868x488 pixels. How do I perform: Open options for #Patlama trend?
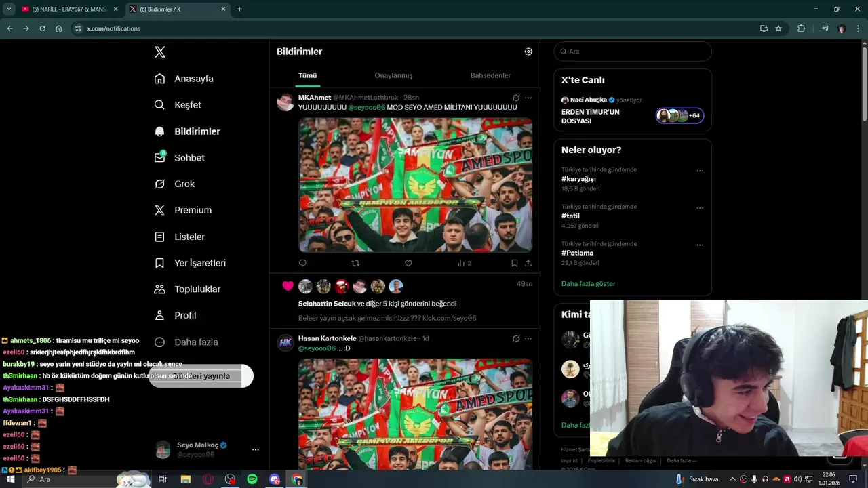pos(700,245)
